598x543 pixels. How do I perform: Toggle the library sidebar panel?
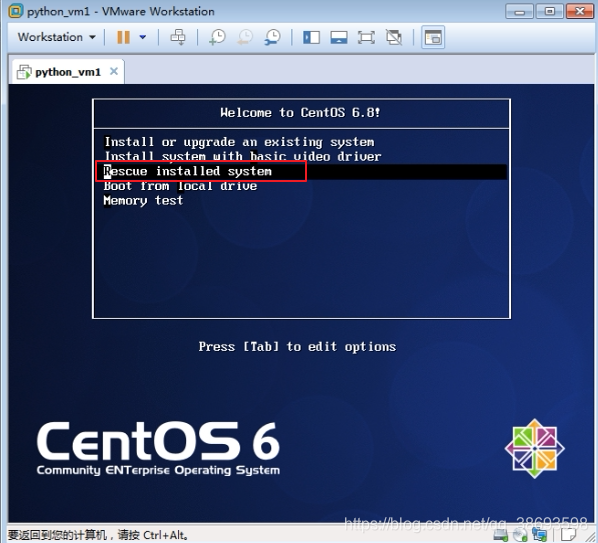(x=311, y=37)
